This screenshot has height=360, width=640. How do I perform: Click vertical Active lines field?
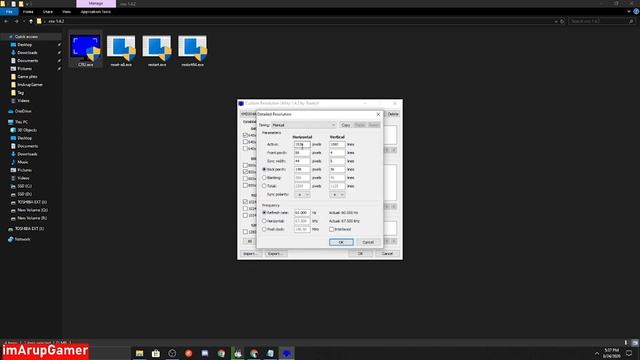337,144
